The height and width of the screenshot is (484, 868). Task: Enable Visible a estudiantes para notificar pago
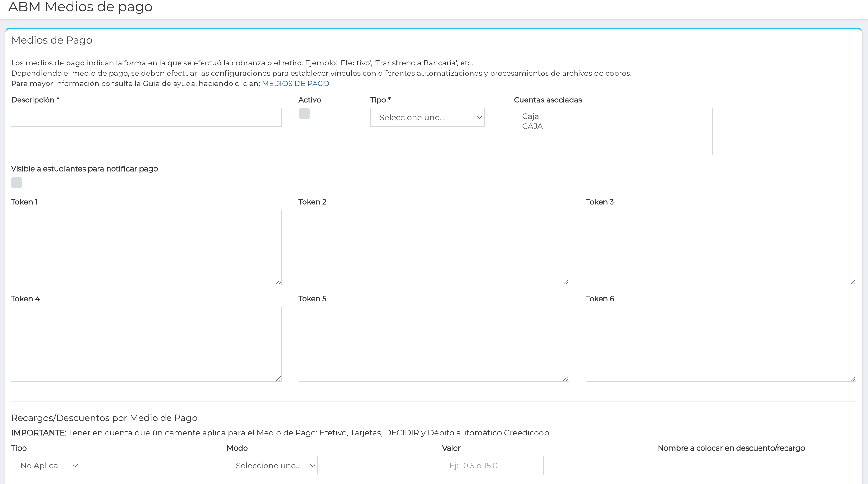pyautogui.click(x=17, y=183)
